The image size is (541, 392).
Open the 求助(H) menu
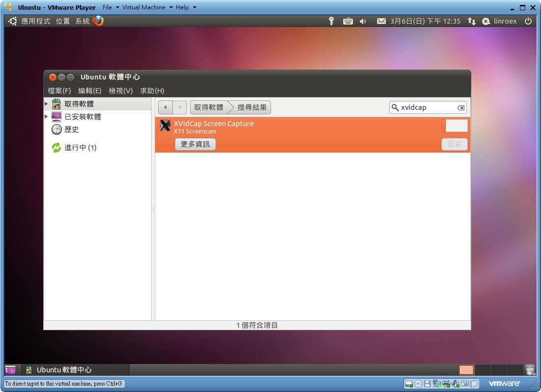click(x=152, y=91)
